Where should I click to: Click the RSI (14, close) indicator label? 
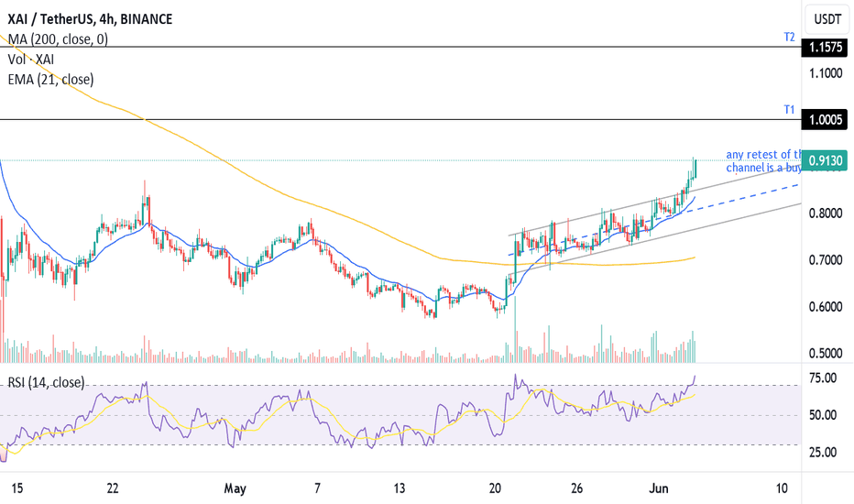tap(46, 382)
